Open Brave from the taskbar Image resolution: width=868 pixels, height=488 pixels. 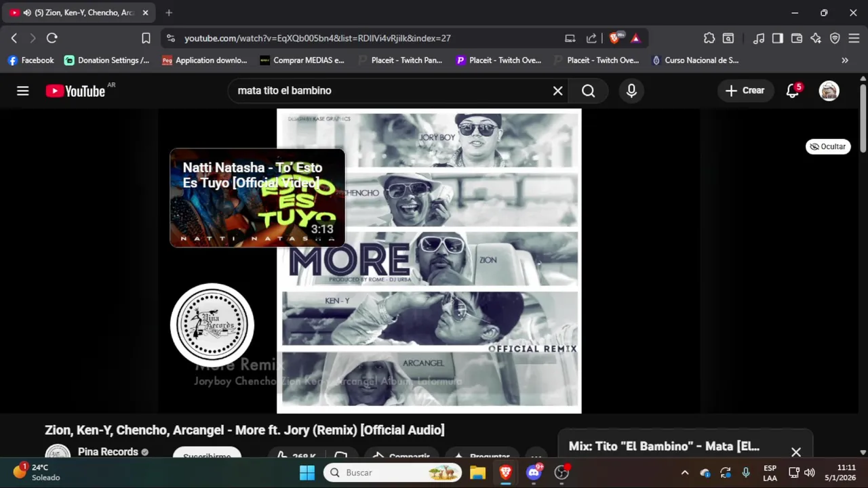pos(505,472)
